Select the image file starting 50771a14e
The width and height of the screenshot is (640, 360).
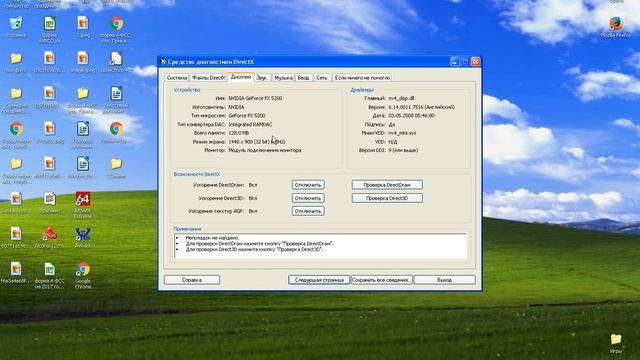coord(16,234)
